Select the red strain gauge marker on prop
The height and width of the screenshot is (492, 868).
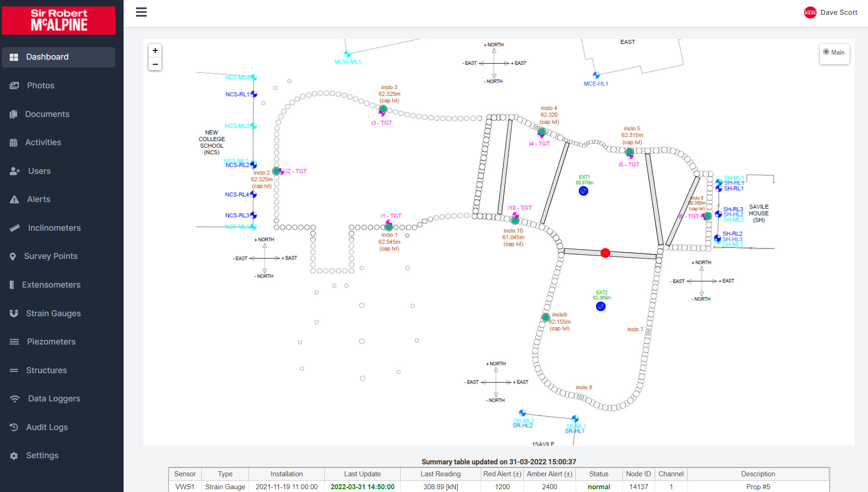tap(605, 253)
